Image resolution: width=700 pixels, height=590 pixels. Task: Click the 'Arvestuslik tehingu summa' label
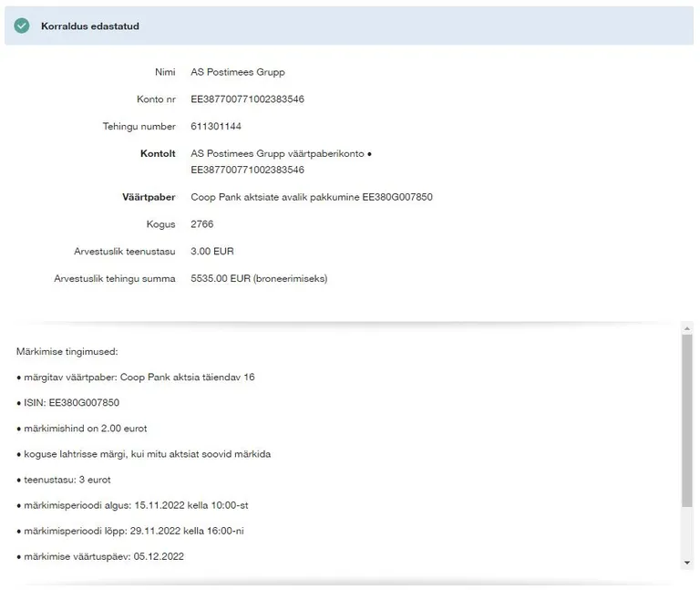point(115,279)
